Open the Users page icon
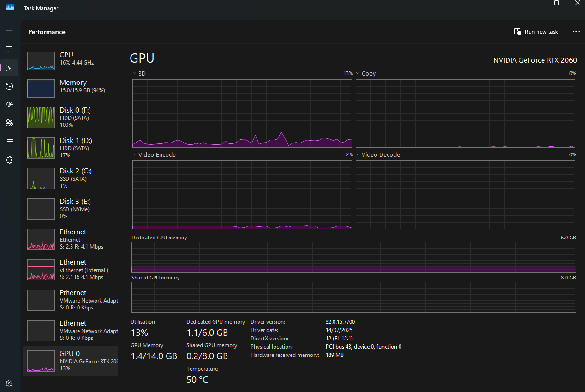Viewport: 585px width, 392px height. [9, 123]
